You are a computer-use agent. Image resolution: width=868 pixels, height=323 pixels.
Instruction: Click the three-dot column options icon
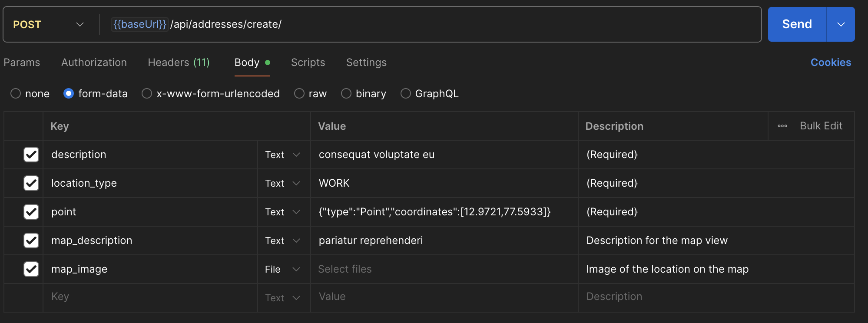(782, 126)
